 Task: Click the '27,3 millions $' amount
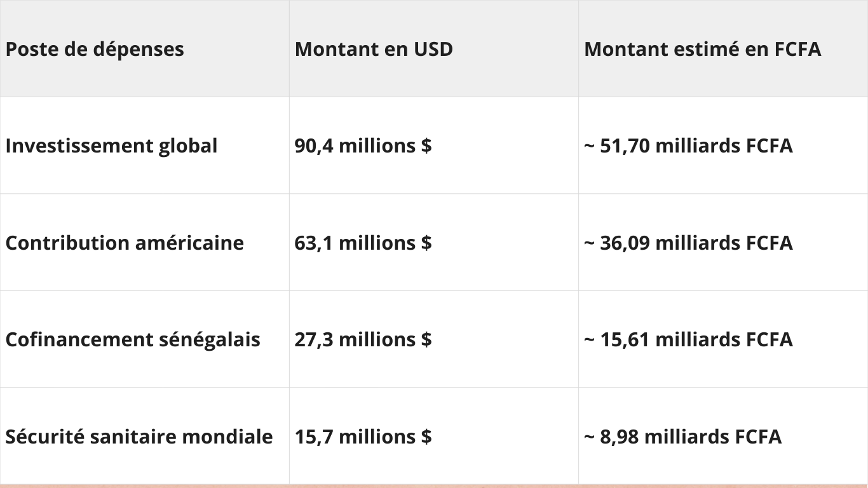tap(363, 340)
